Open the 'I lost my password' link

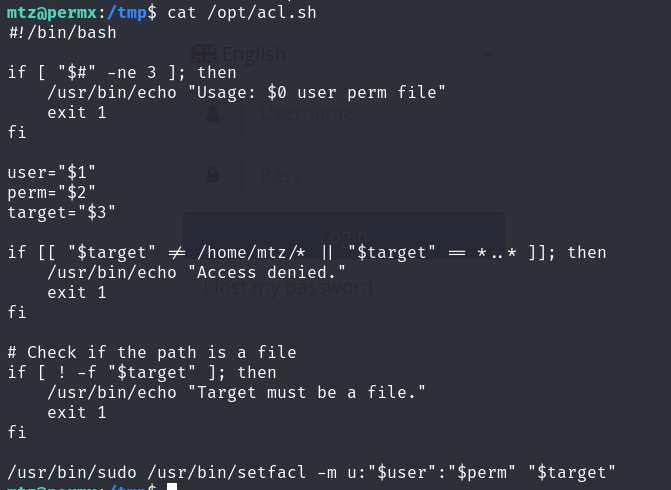point(288,287)
